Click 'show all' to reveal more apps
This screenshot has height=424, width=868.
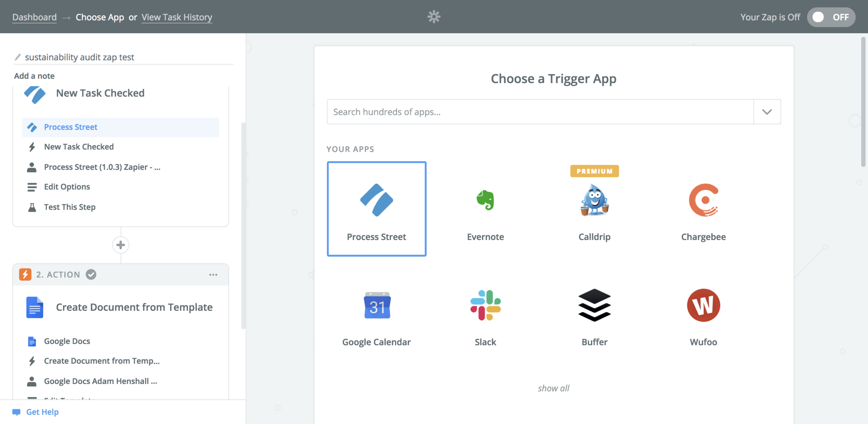[x=554, y=387]
